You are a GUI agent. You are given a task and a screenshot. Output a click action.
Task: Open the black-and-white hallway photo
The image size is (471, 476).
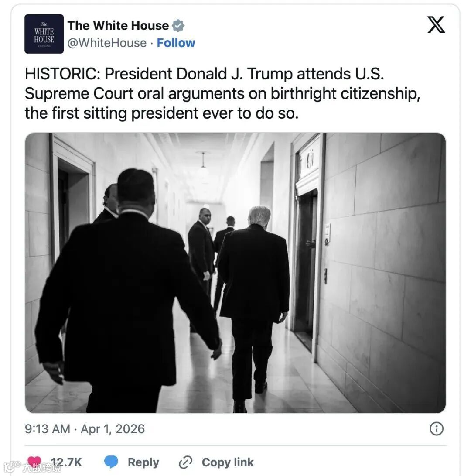pyautogui.click(x=235, y=273)
